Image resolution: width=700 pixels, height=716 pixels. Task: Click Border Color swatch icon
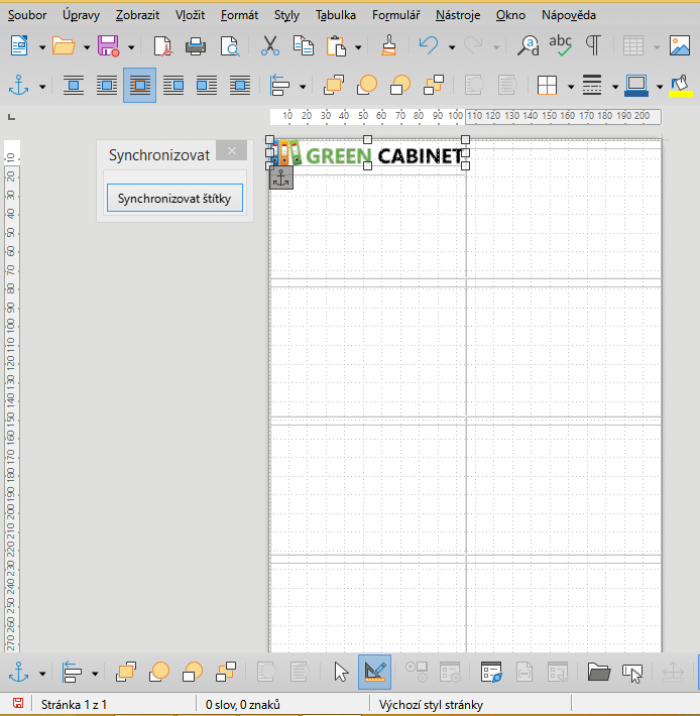coord(636,85)
